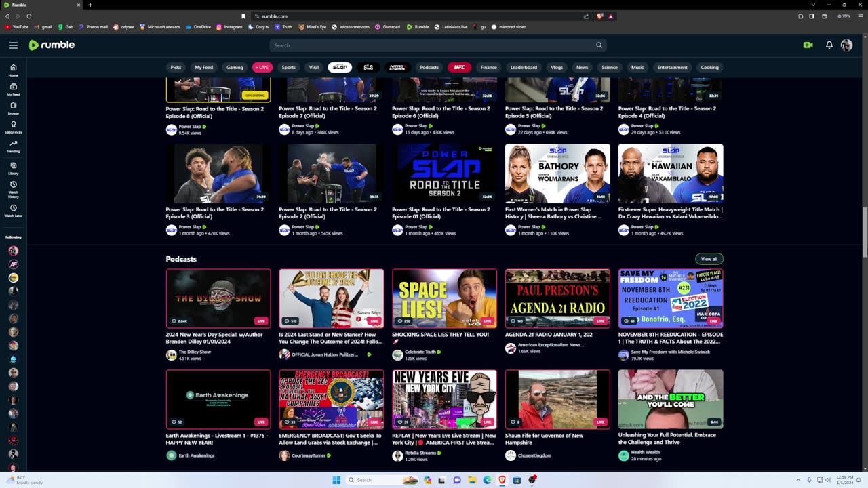Click View all in Podcasts
Image resolution: width=868 pixels, height=488 pixels.
[709, 259]
